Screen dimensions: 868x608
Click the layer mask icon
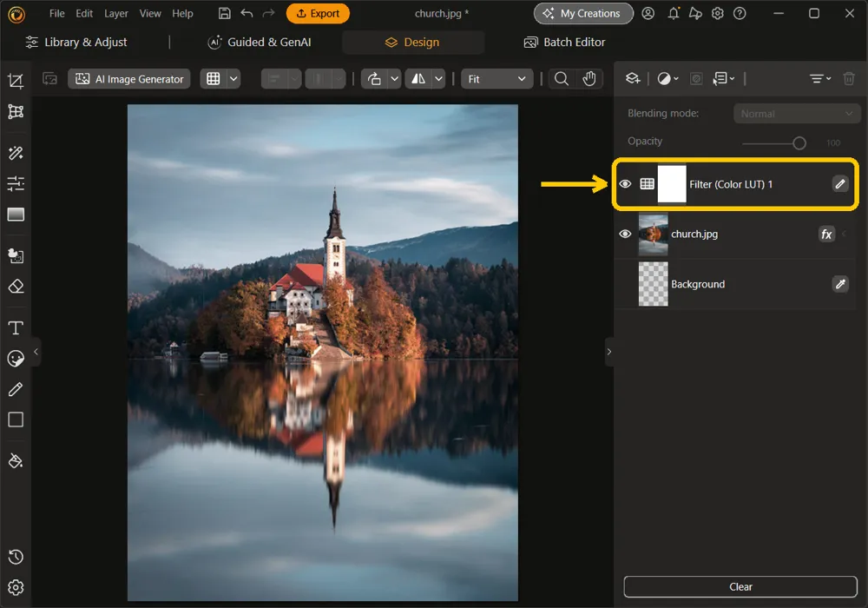(x=696, y=79)
